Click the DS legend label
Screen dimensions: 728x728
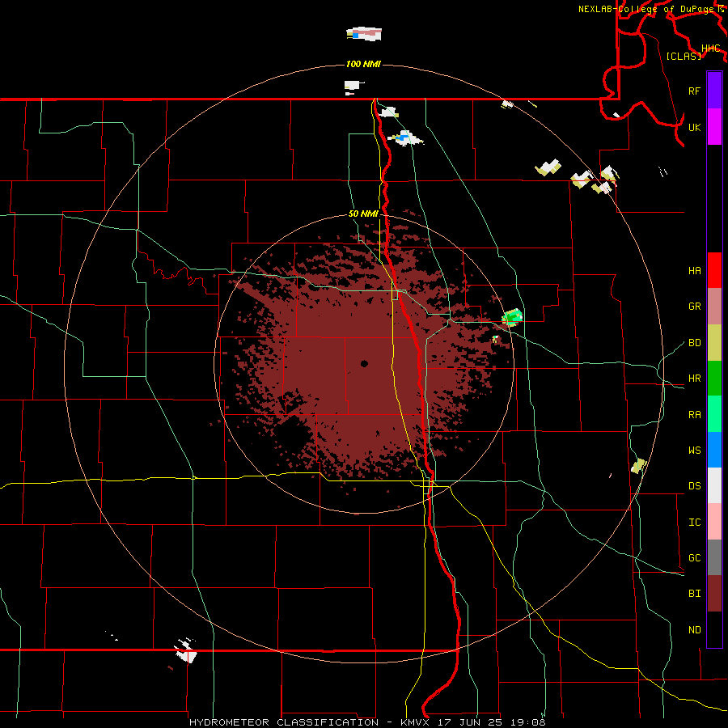(x=694, y=486)
